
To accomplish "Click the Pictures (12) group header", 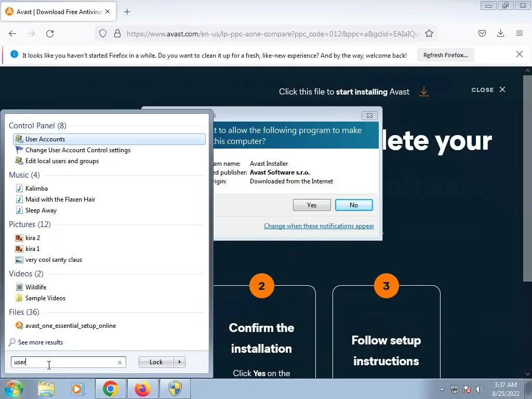I will [x=30, y=224].
